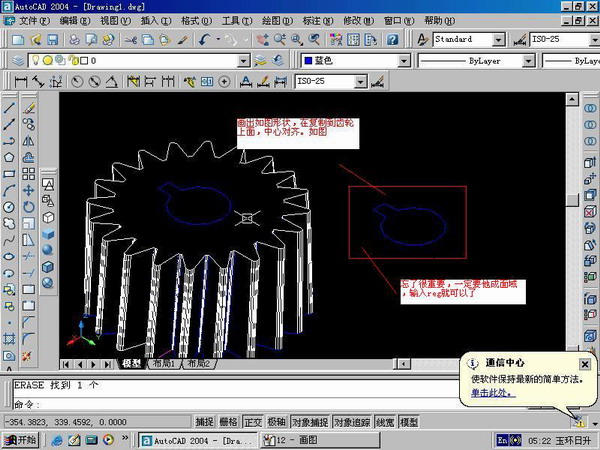
Task: Switch to the 布局2 layout tab
Action: coord(199,363)
